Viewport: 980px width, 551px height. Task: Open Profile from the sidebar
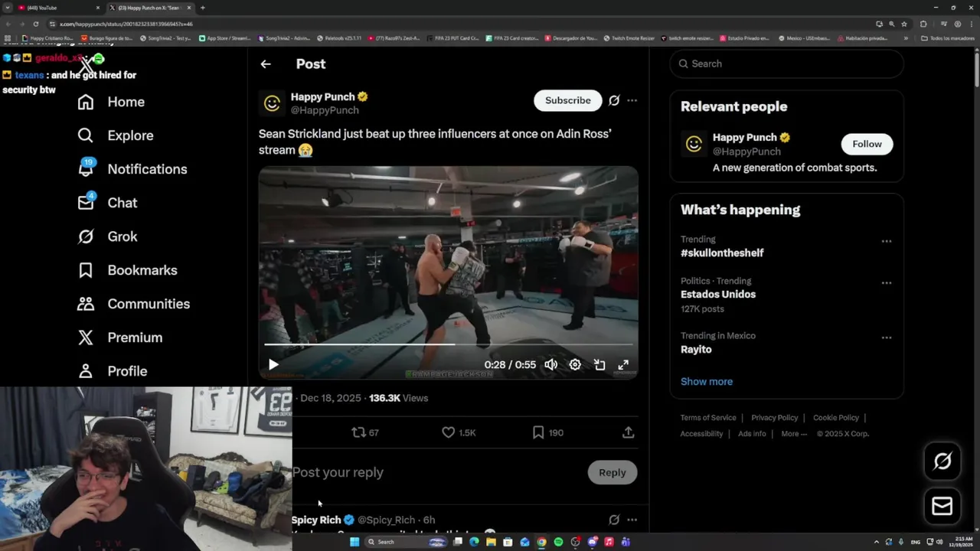pyautogui.click(x=112, y=371)
